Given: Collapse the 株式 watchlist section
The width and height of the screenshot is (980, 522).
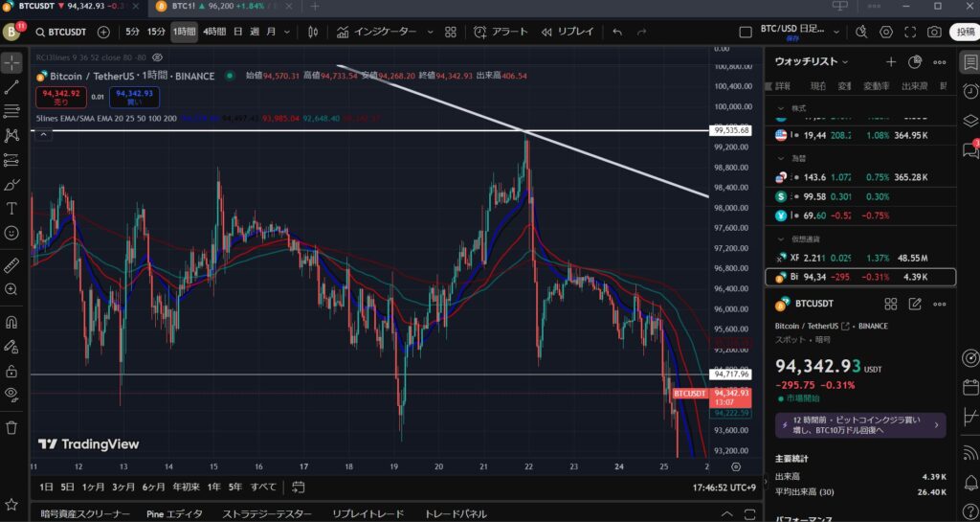Looking at the screenshot, I should click(x=781, y=108).
